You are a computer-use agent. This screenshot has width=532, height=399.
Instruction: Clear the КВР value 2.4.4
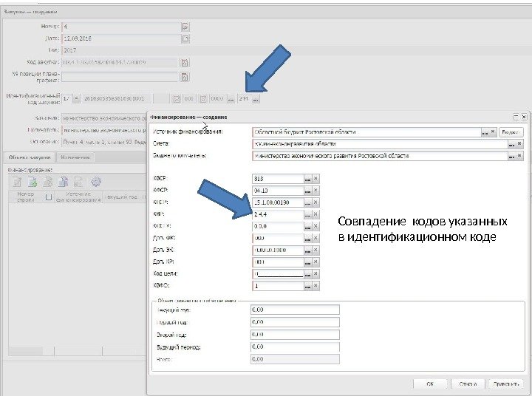point(316,214)
